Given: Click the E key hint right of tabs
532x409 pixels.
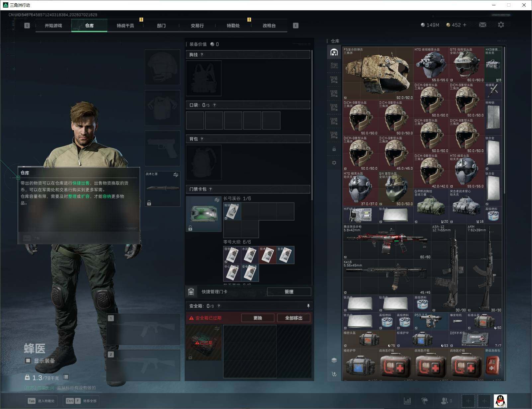Looking at the screenshot, I should (296, 26).
